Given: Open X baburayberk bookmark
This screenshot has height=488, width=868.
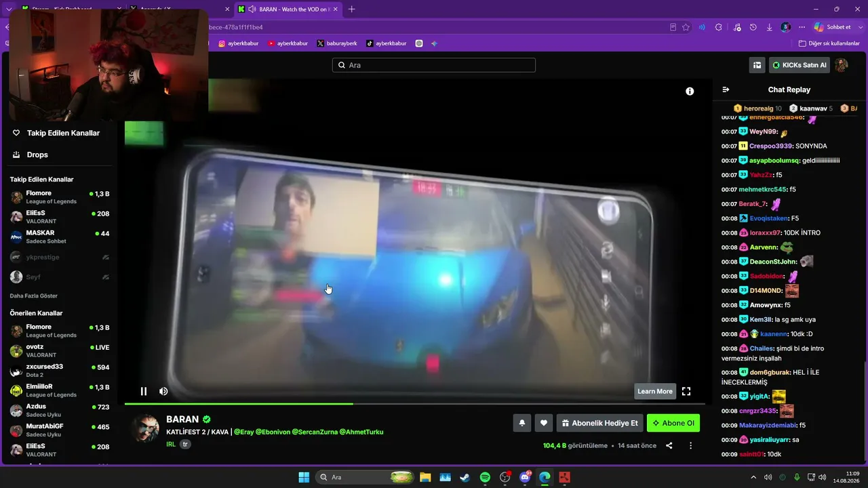Looking at the screenshot, I should (337, 43).
